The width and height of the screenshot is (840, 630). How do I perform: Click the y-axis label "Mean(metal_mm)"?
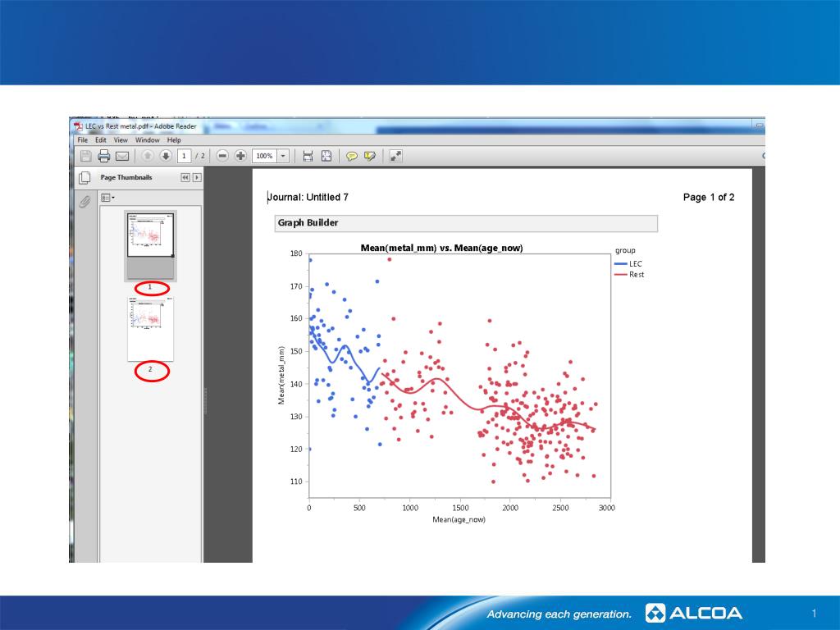tap(281, 375)
